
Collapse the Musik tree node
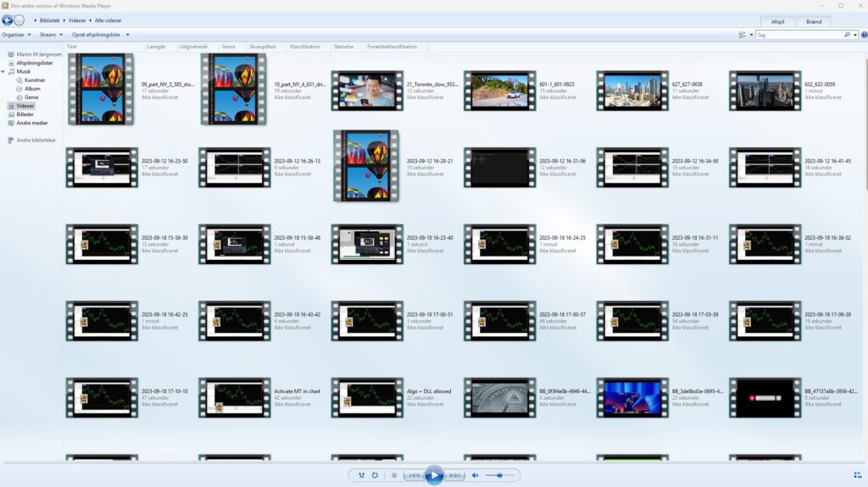[3, 71]
